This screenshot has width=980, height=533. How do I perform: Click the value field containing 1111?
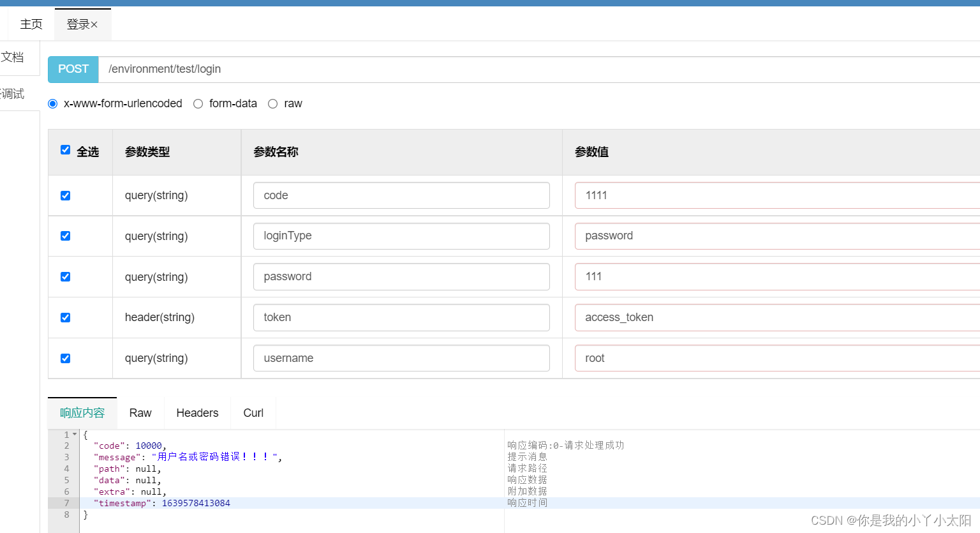pyautogui.click(x=777, y=195)
